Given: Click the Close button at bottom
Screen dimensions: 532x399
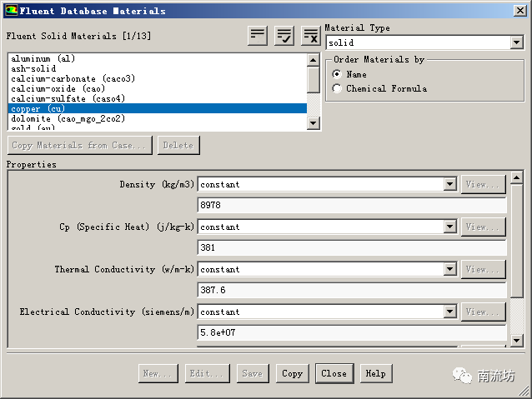Looking at the screenshot, I should (x=334, y=373).
